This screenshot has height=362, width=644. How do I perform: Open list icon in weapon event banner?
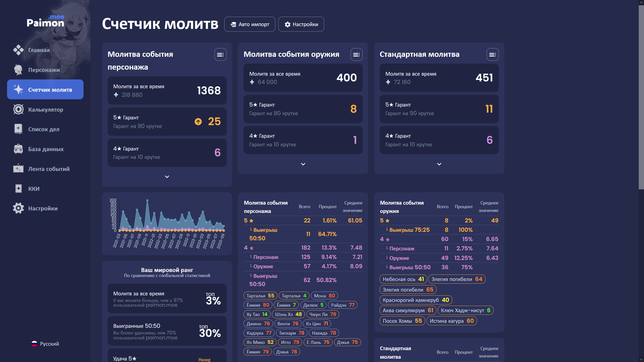(x=356, y=55)
